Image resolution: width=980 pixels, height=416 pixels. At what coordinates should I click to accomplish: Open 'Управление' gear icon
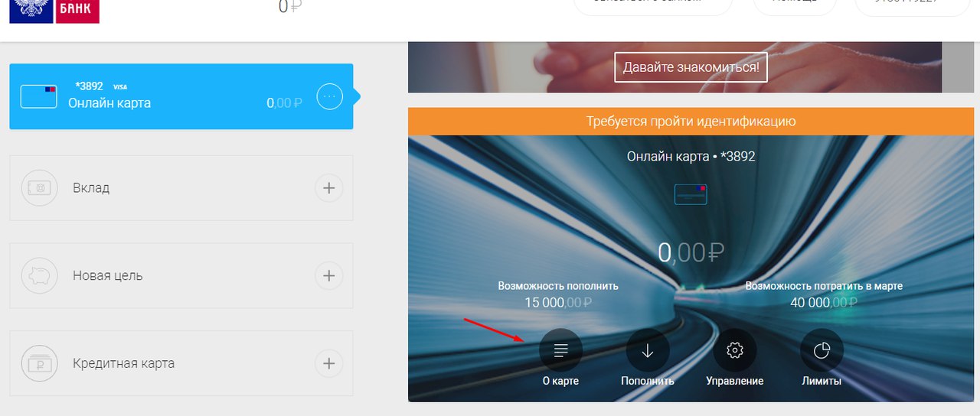(x=734, y=350)
